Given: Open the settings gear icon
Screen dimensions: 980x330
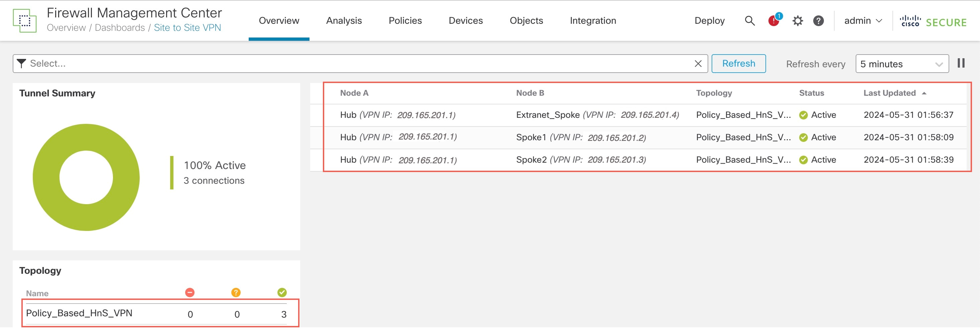Looking at the screenshot, I should (798, 20).
